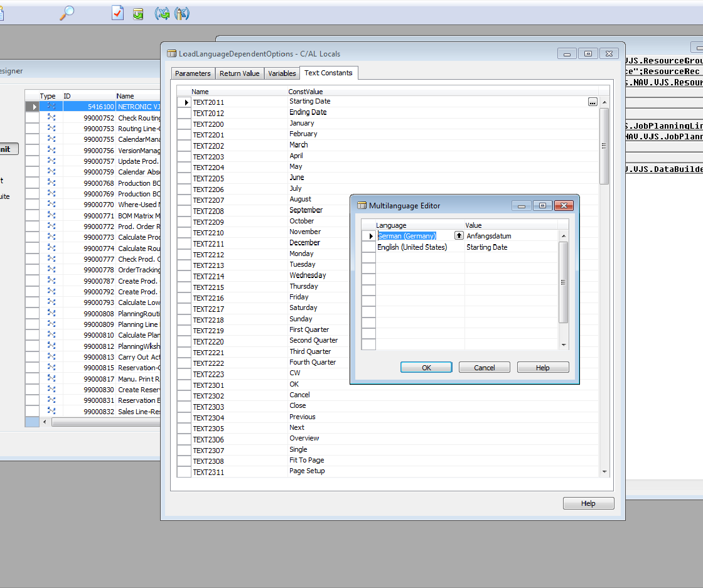Click the Multilanguage Editor title bar icon
The image size is (703, 588).
[x=362, y=205]
